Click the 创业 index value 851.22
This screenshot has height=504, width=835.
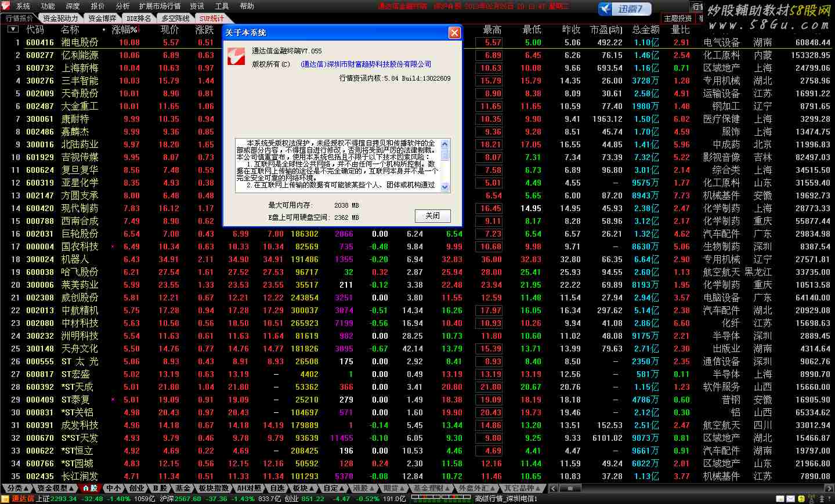(312, 499)
